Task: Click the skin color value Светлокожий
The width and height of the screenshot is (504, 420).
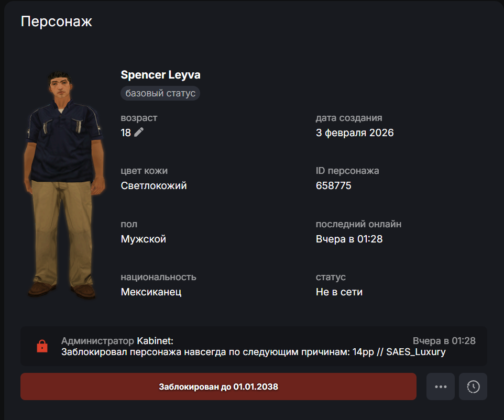Action: coord(154,185)
